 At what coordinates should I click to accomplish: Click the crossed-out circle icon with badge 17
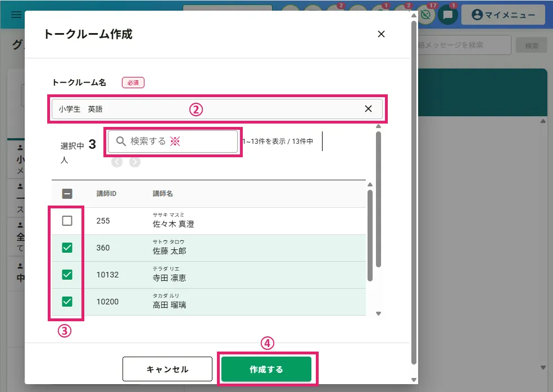[425, 15]
